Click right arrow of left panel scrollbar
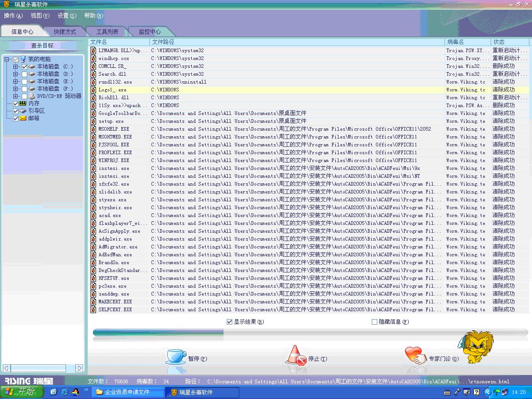Screen dimensions: 532x399 click(79, 368)
